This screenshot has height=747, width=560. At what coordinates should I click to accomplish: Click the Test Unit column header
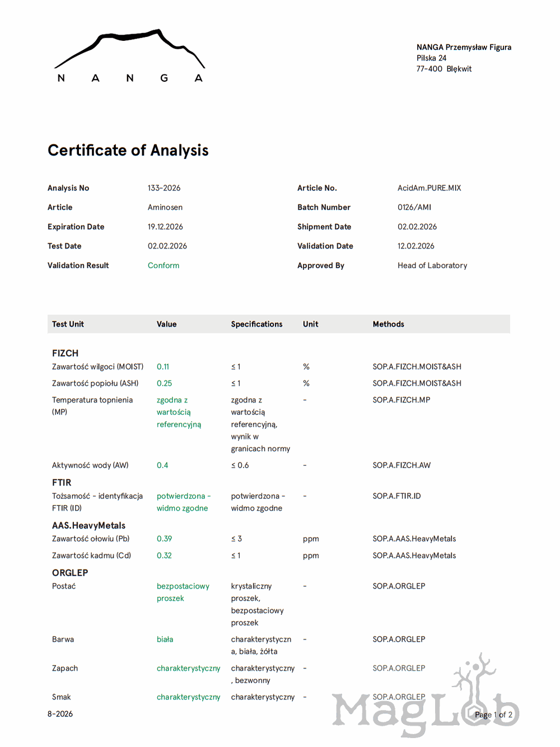click(68, 324)
